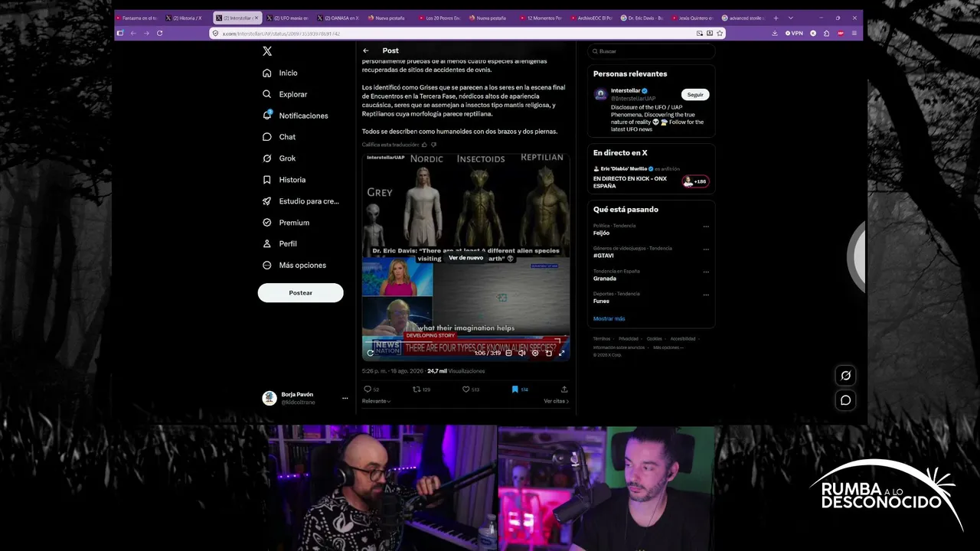
Task: Switch to the ArchivoEOC tab
Action: point(593,18)
